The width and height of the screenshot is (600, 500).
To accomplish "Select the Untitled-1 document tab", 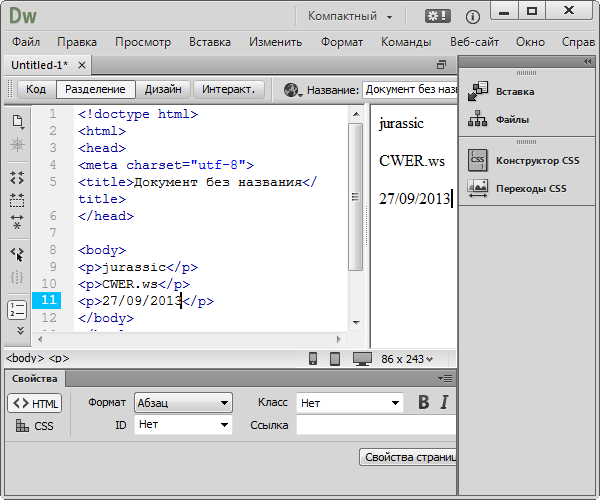I will click(x=40, y=64).
